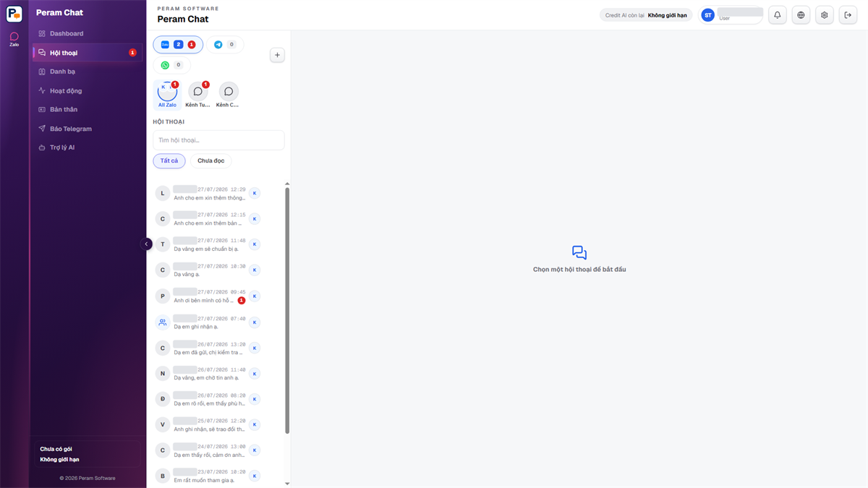Select the Zalo platform filter pill

click(x=178, y=45)
